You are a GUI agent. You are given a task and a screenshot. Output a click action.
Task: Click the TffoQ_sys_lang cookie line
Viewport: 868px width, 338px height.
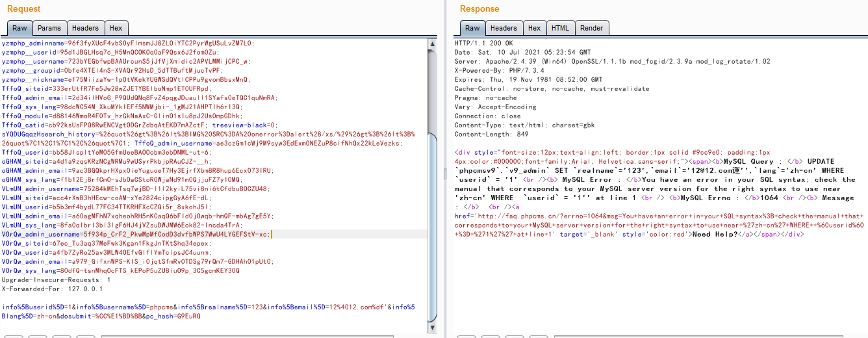tap(122, 107)
